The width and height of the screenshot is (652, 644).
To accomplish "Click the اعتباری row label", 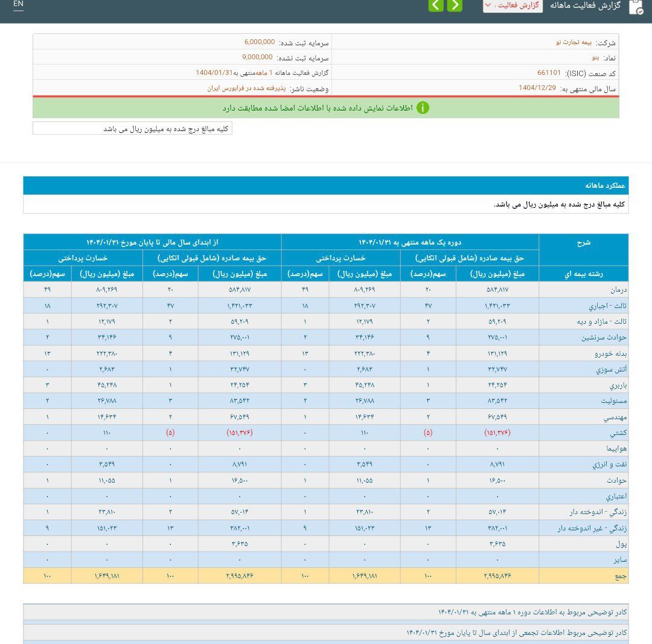I will click(x=616, y=497).
